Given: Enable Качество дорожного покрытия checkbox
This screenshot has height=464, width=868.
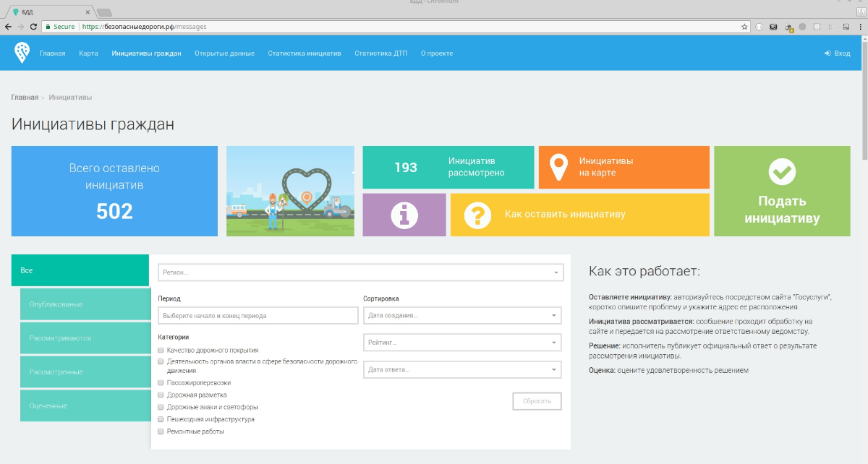Looking at the screenshot, I should [161, 350].
